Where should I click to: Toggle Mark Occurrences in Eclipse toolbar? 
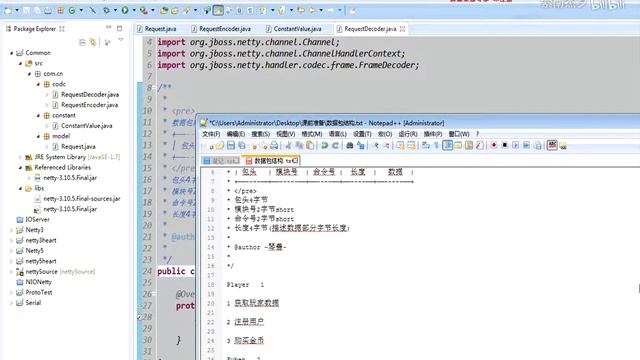pyautogui.click(x=218, y=11)
